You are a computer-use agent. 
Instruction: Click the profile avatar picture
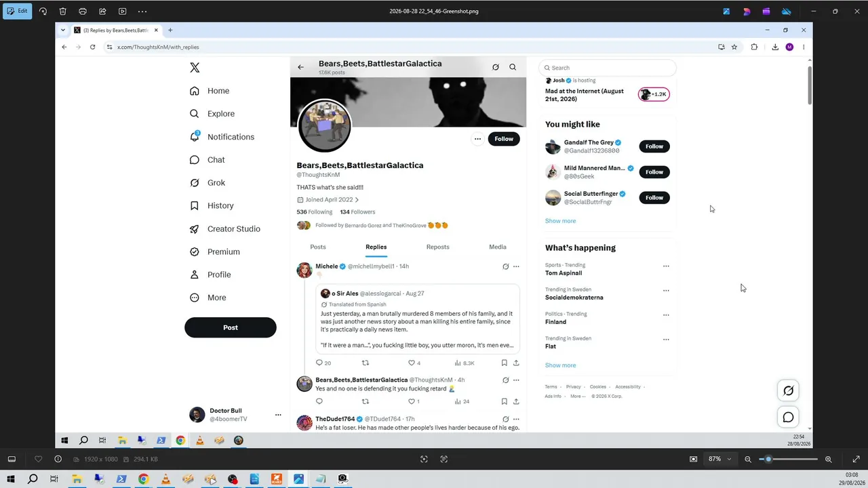pos(324,125)
